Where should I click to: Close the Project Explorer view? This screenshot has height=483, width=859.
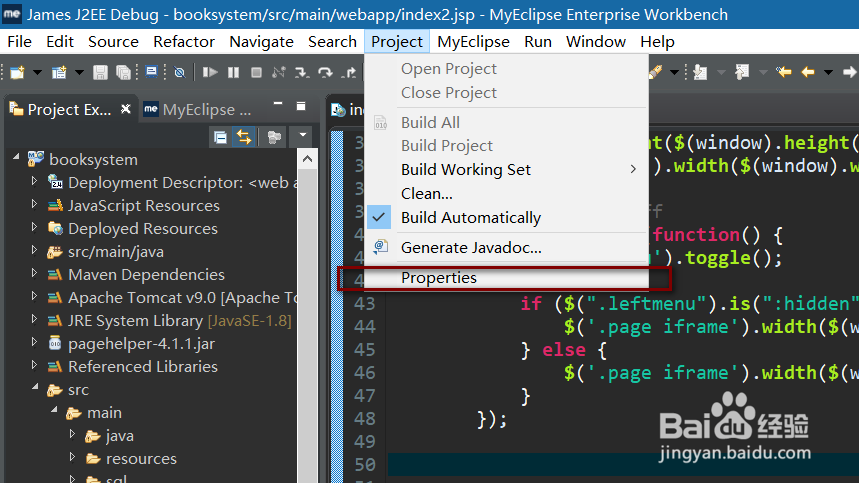(x=126, y=108)
